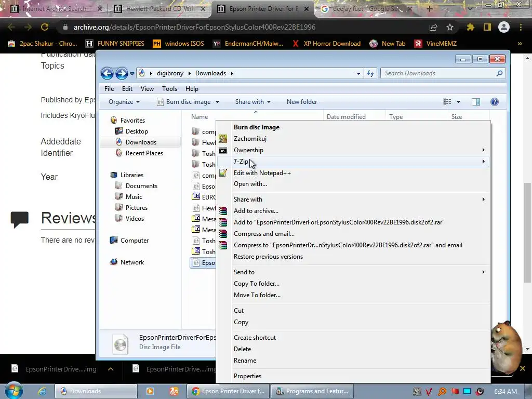Click the Explorer Back navigation arrow

[107, 73]
